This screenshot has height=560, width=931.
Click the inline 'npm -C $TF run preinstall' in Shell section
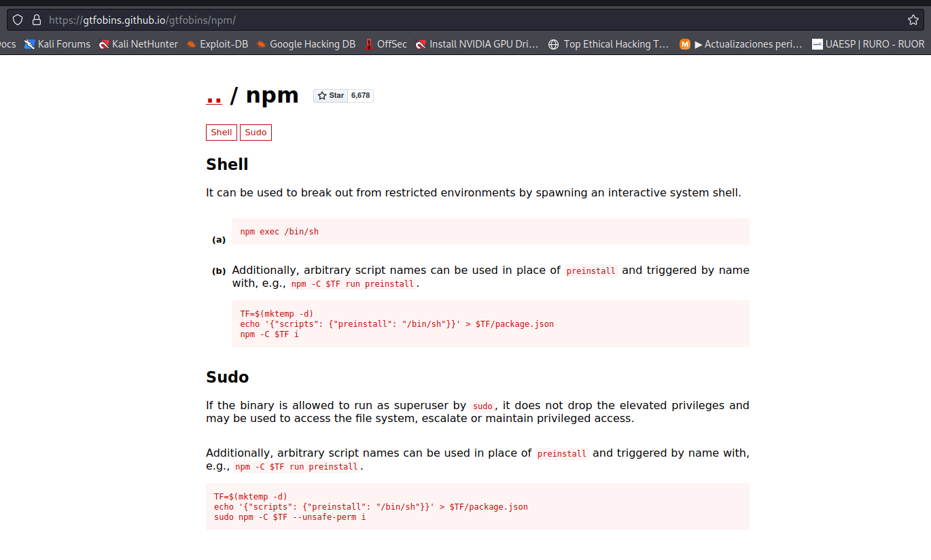[x=353, y=284]
